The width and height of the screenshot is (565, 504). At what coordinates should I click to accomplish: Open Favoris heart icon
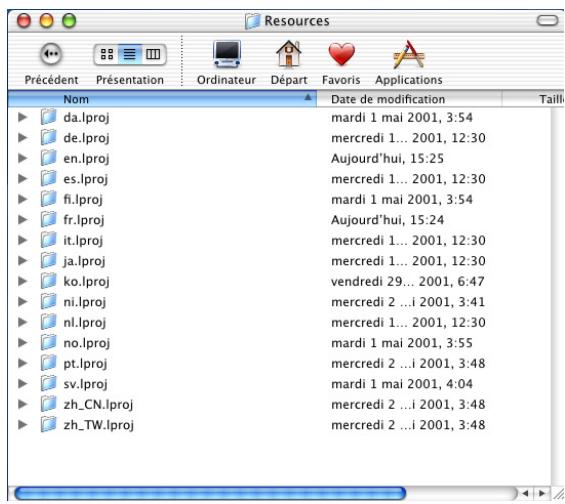[x=341, y=54]
